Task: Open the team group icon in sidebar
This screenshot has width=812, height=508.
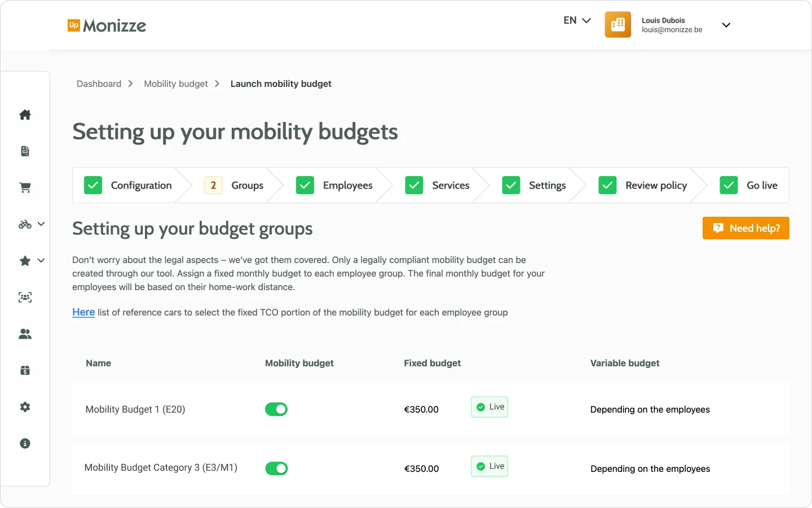Action: tap(25, 297)
